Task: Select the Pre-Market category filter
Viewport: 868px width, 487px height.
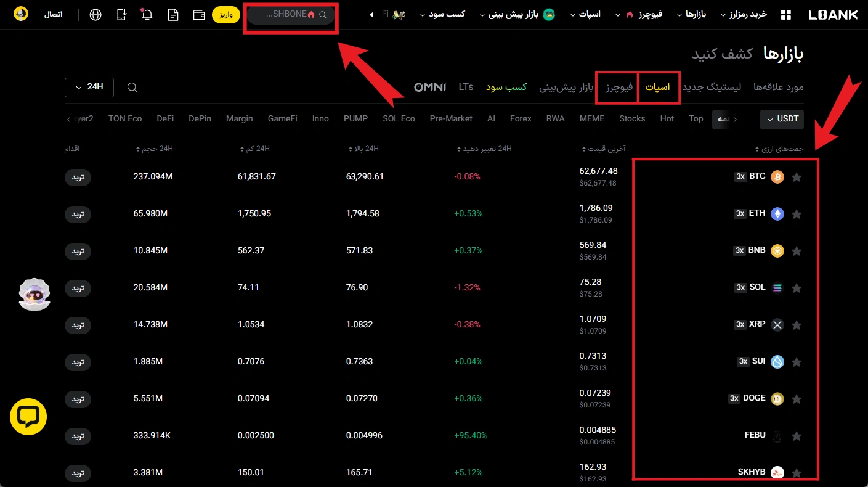Action: click(451, 118)
